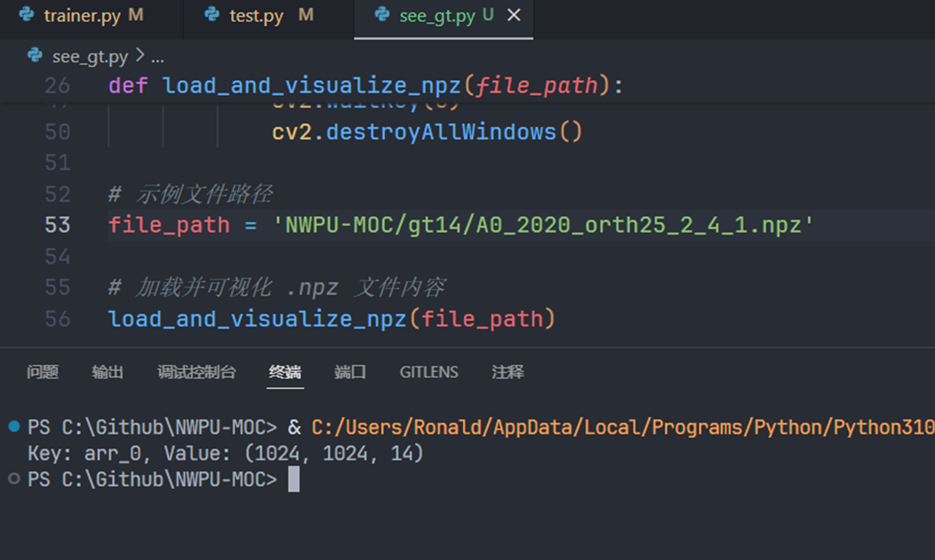Click the Python icon on trainer.py tab
The height and width of the screenshot is (560, 935).
pyautogui.click(x=27, y=15)
